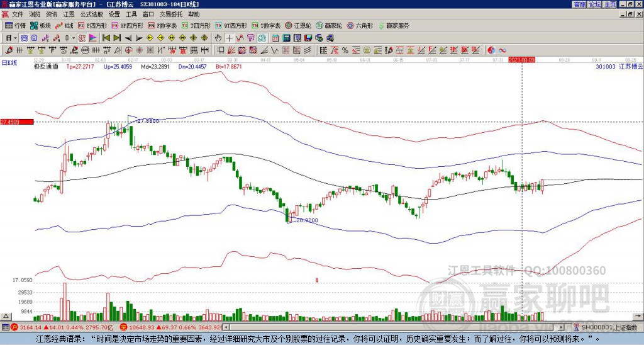Click the 极反通道 indicator name
644x345 pixels.
[x=46, y=66]
